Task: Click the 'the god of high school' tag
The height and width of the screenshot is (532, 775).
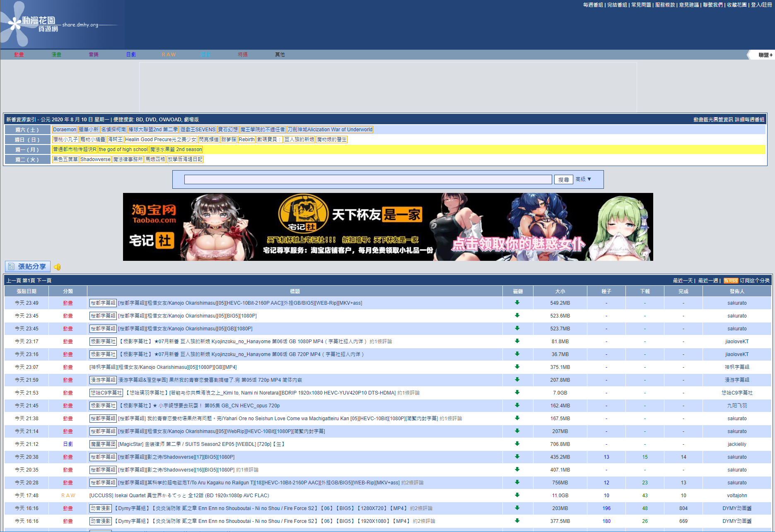Action: click(x=123, y=149)
